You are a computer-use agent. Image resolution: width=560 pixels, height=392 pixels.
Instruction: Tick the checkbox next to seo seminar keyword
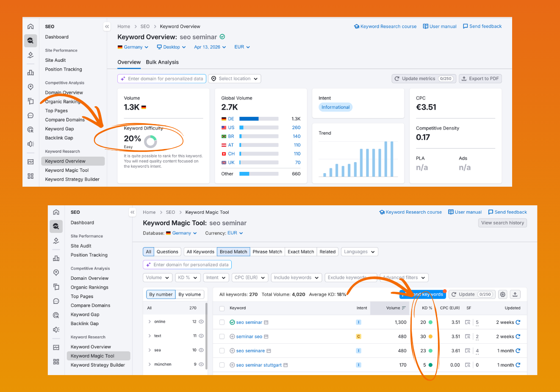(222, 322)
